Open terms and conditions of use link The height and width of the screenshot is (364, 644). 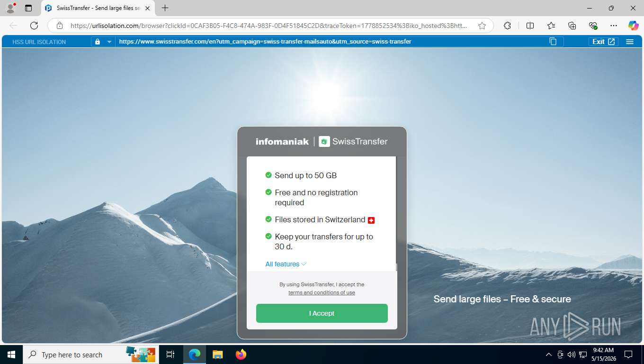[x=322, y=292]
